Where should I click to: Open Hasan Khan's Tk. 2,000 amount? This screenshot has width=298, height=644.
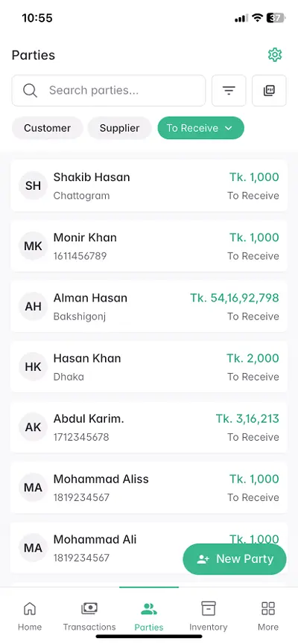click(253, 358)
